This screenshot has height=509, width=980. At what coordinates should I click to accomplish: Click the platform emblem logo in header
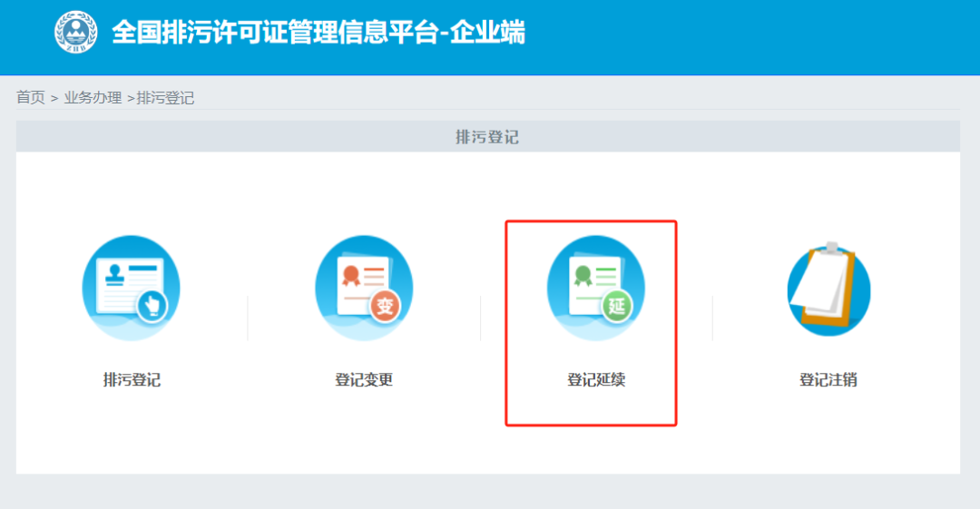[x=75, y=32]
